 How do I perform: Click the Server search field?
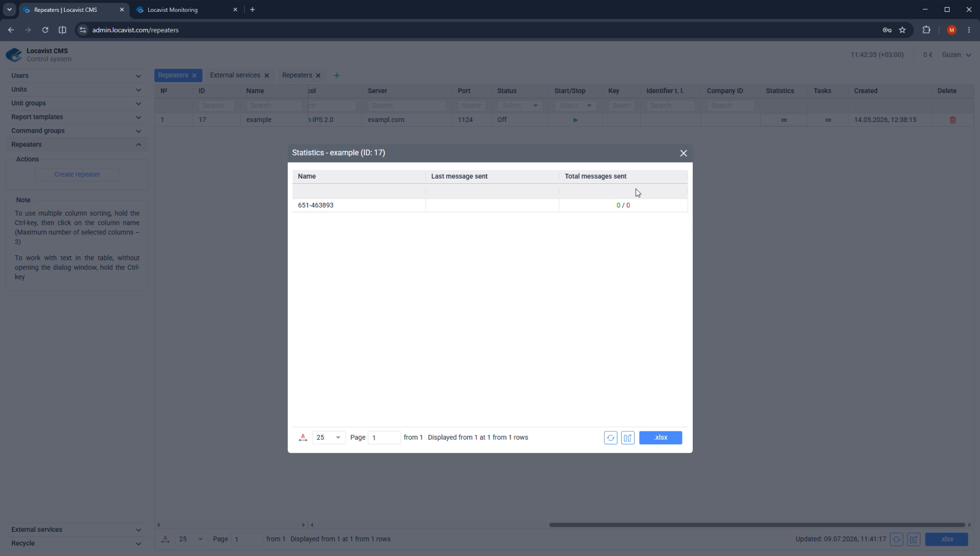407,106
